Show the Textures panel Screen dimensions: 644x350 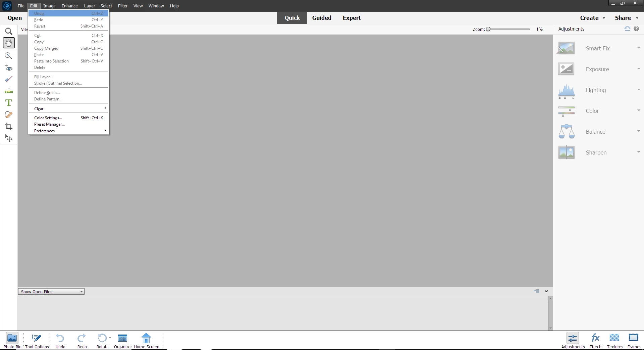pos(615,341)
